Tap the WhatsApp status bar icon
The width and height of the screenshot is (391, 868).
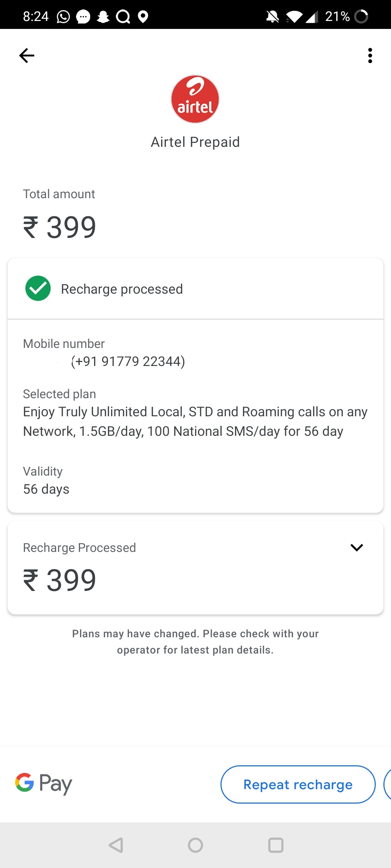coord(63,17)
